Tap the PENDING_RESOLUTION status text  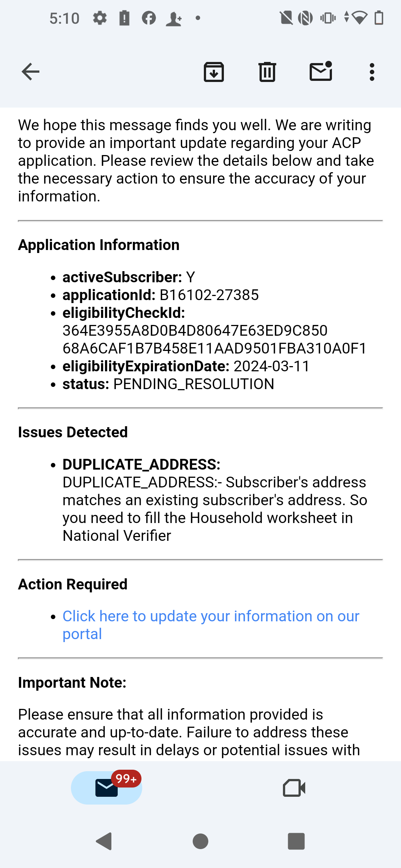coord(193,384)
